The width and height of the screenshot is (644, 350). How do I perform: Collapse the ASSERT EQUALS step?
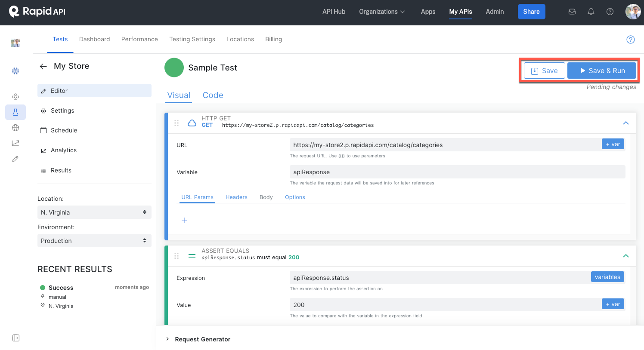pos(626,256)
